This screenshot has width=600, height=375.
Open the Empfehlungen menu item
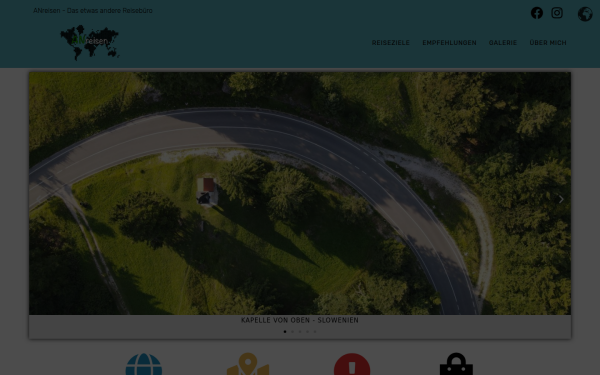[449, 43]
